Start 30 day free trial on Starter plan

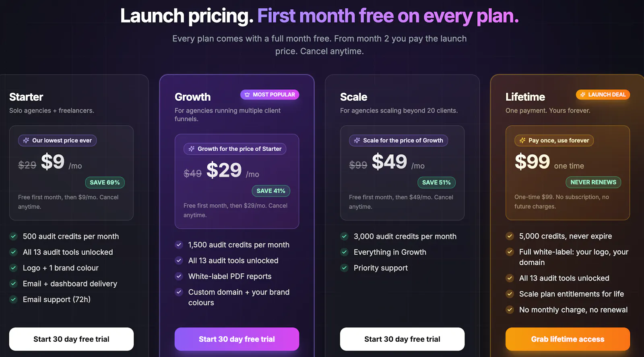[x=71, y=339]
